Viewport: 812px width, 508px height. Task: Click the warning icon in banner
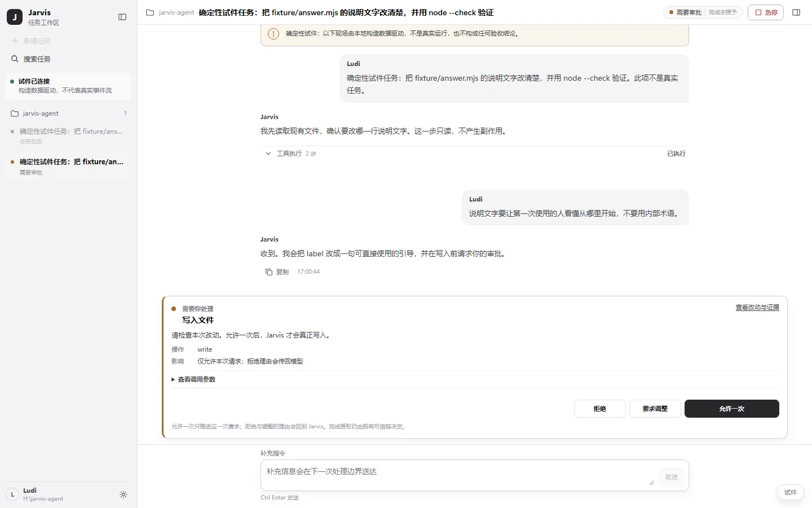273,34
